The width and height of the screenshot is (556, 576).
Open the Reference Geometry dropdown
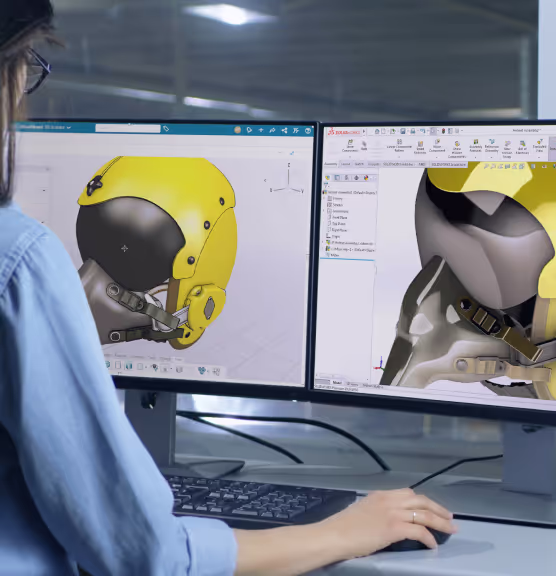point(492,146)
